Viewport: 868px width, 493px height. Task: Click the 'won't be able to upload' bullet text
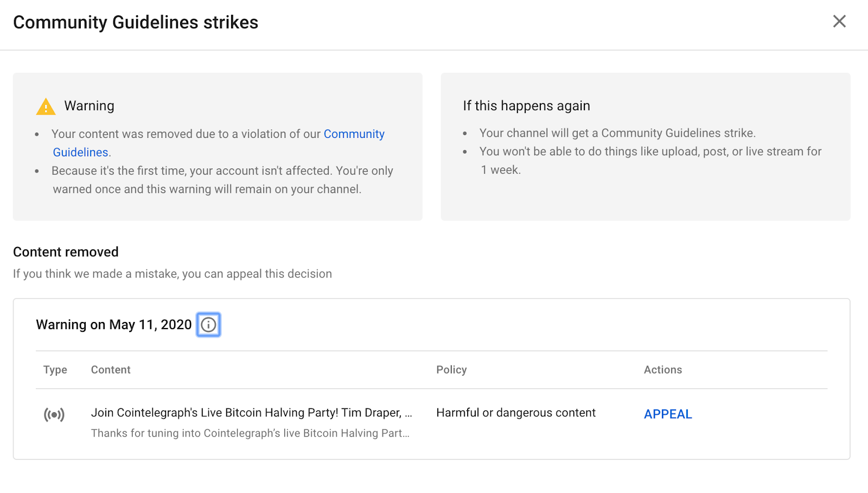[650, 151]
